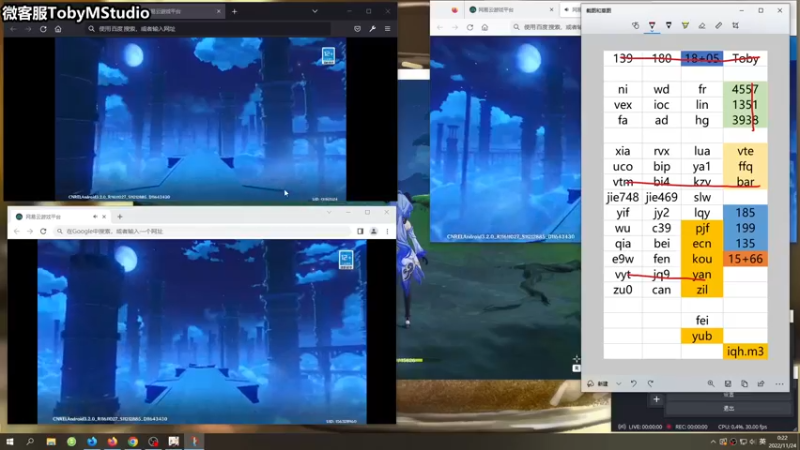
Task: Redo stroke in Snip & Sketch
Action: pos(651,384)
